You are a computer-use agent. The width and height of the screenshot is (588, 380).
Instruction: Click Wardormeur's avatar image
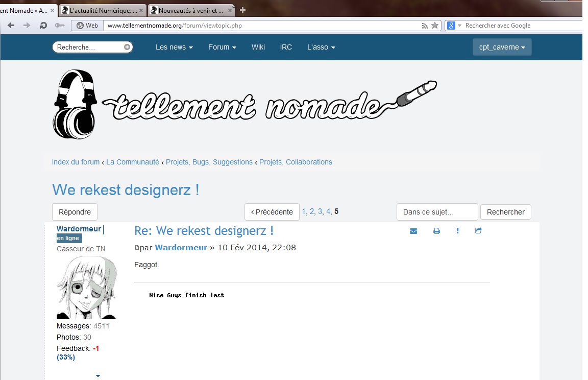tap(83, 288)
